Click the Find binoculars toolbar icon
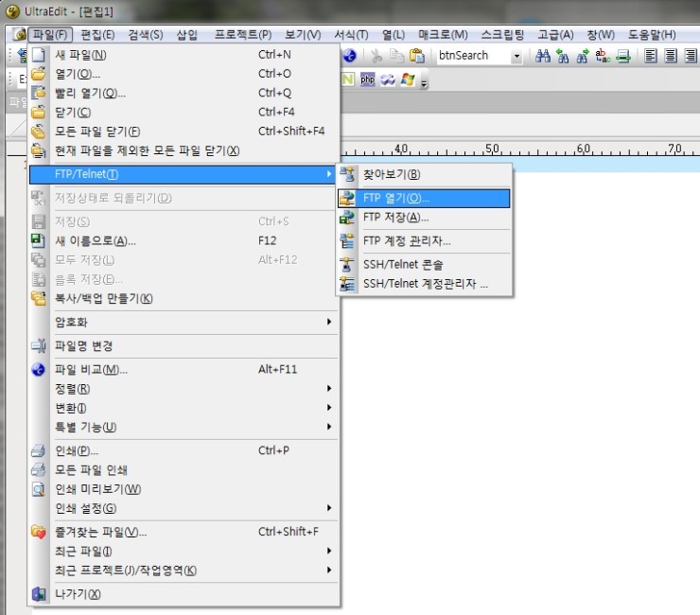Screen dimensions: 700x615 pyautogui.click(x=542, y=56)
